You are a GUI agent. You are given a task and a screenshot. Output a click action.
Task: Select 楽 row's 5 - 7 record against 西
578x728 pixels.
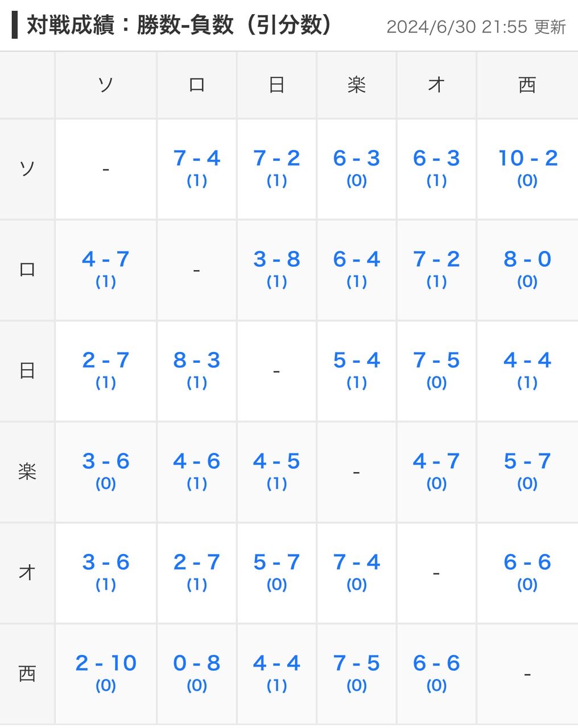pyautogui.click(x=527, y=462)
